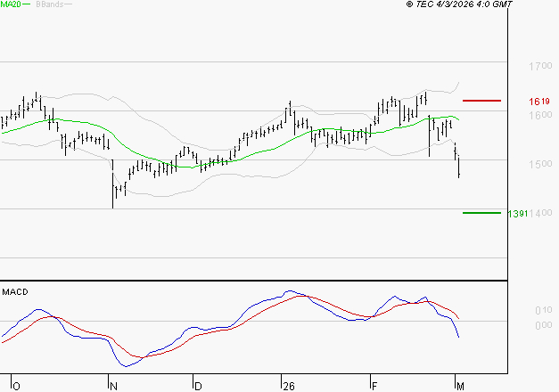Click the M month marker on time axis
This screenshot has height=392, width=559.
point(460,386)
